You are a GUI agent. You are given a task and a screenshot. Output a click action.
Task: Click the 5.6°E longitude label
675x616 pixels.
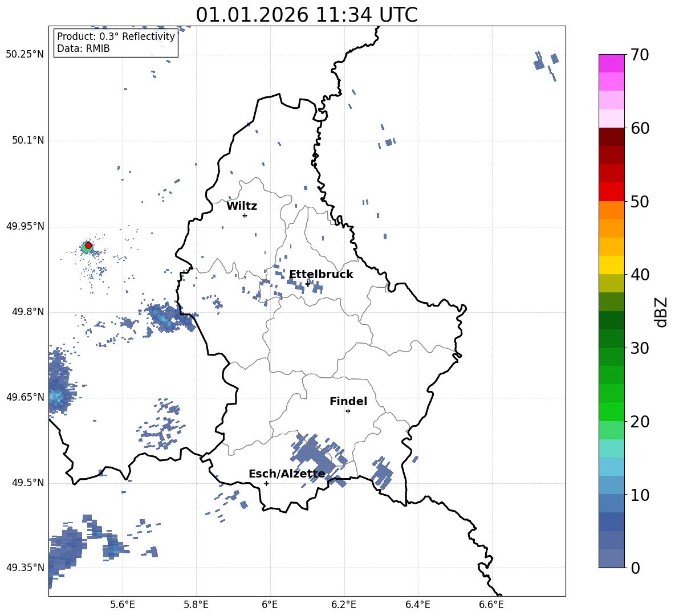pos(123,605)
